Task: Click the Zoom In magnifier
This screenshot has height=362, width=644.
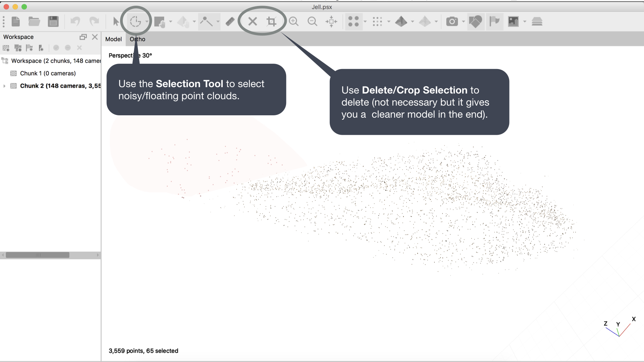Action: pos(293,22)
